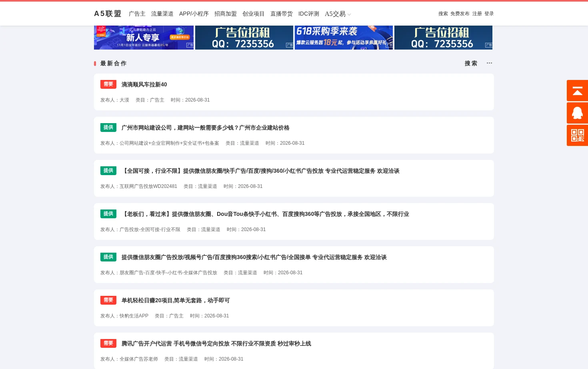The image size is (588, 369).
Task: Click the 需要 tag on 滴滴顺风车拉新40
Action: click(x=108, y=84)
